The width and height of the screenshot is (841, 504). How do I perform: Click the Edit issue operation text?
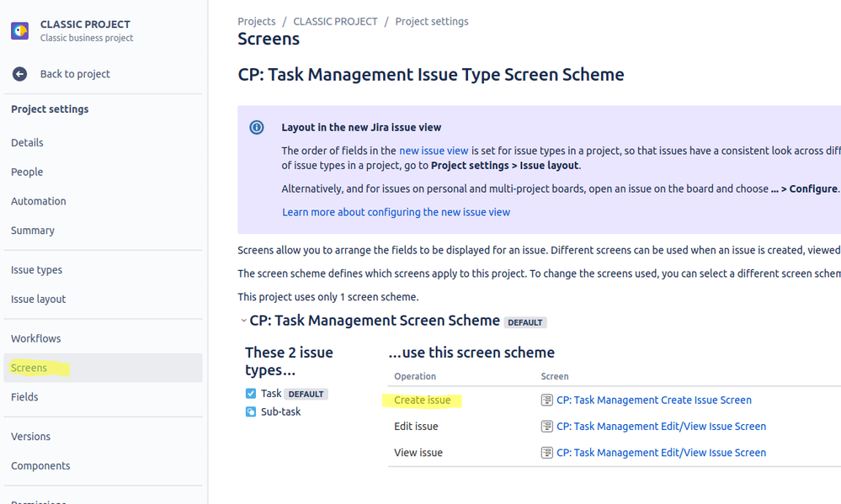pyautogui.click(x=416, y=427)
